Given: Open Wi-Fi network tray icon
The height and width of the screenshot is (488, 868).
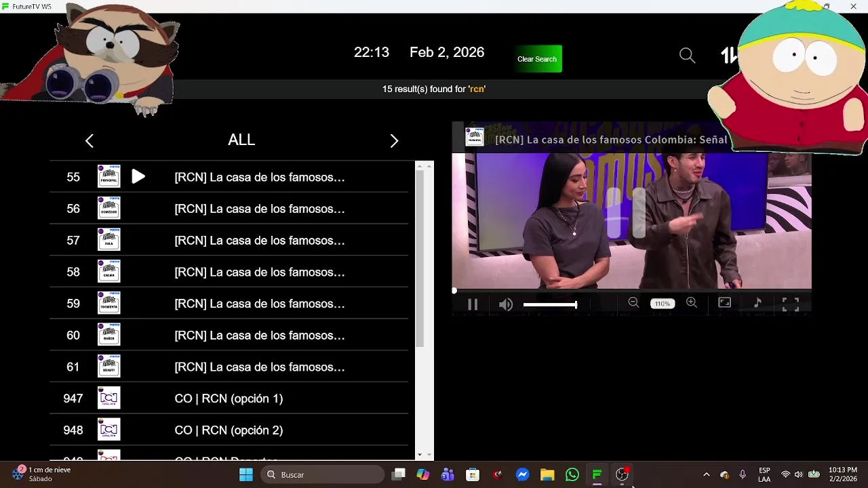Looking at the screenshot, I should pyautogui.click(x=785, y=474).
